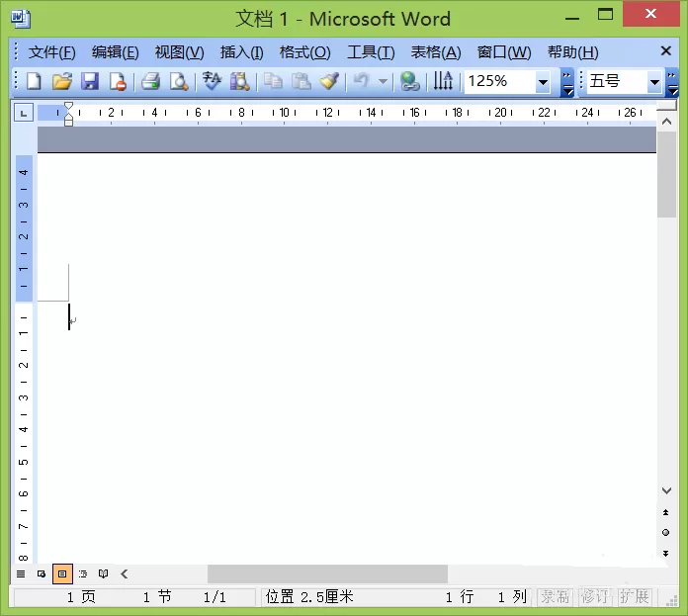
Task: Click the vertical scrollbar up arrow
Action: [666, 121]
